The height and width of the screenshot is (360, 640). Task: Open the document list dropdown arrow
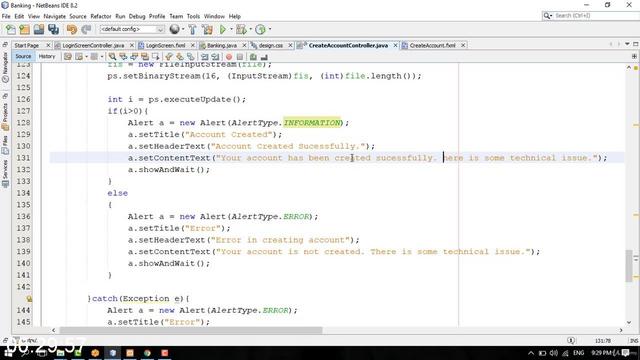tap(627, 44)
